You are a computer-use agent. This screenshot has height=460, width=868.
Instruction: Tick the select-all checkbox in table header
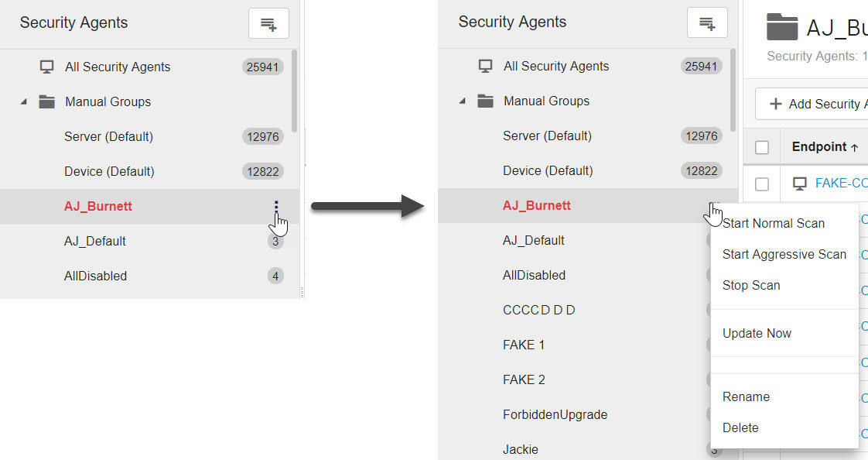[x=762, y=147]
